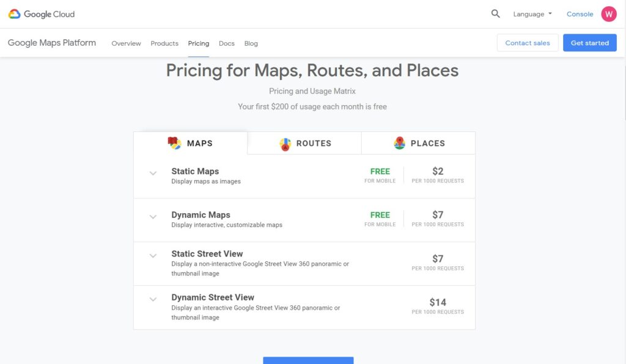626x364 pixels.
Task: Click 'Display interactive, customizable maps' description
Action: [x=227, y=225]
